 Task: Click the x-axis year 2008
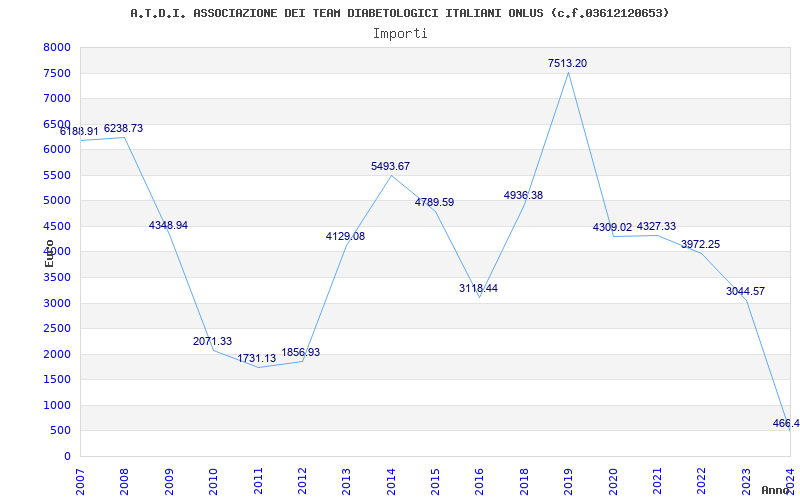[x=124, y=482]
